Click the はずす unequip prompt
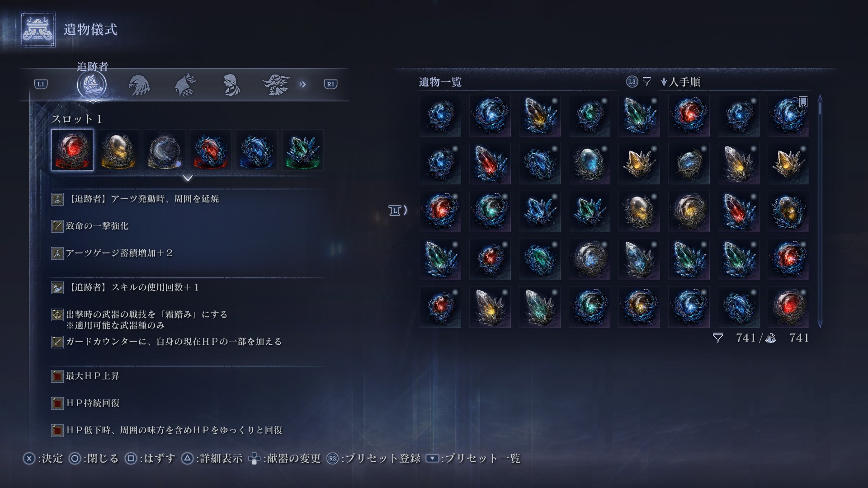 150,459
